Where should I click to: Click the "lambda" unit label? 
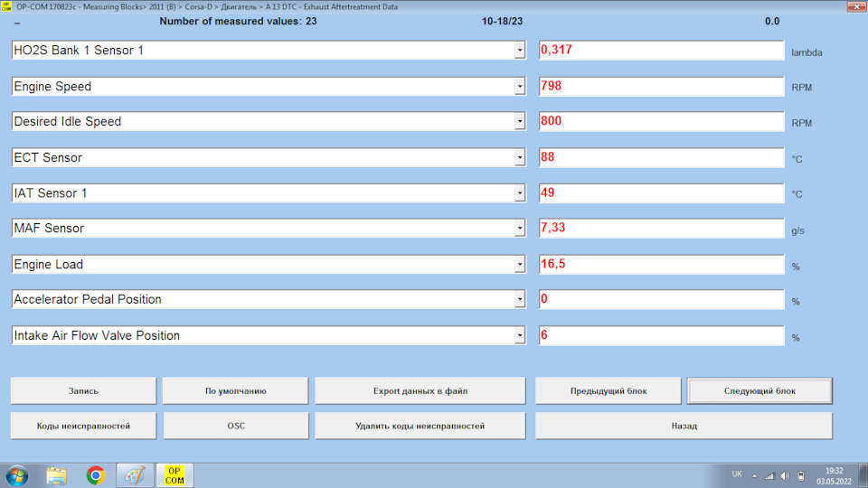[x=807, y=53]
